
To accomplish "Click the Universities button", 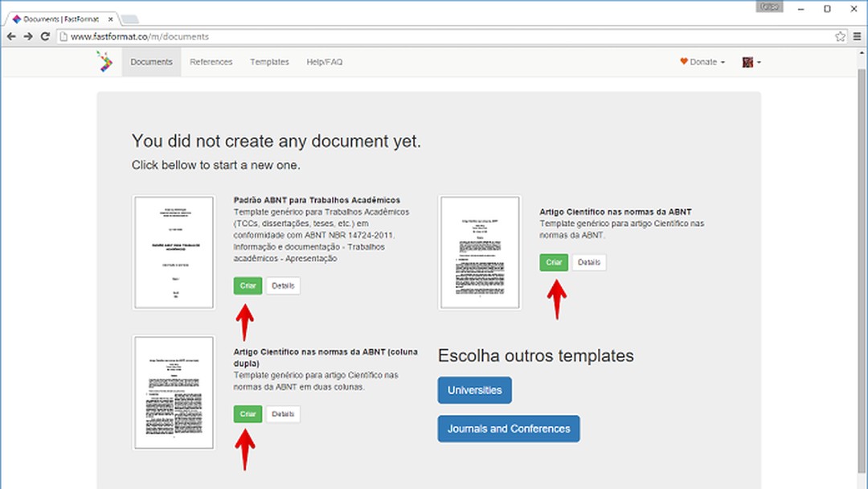I will point(474,390).
